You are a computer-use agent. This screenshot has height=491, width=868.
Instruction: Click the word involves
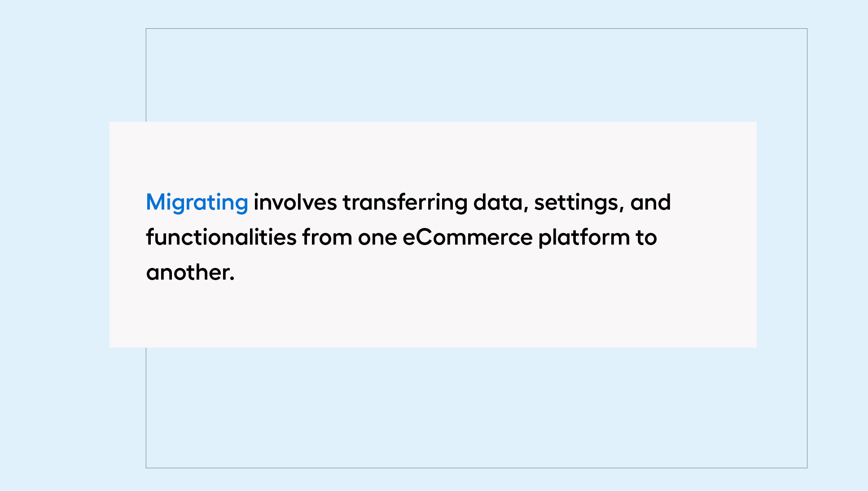[x=295, y=202]
